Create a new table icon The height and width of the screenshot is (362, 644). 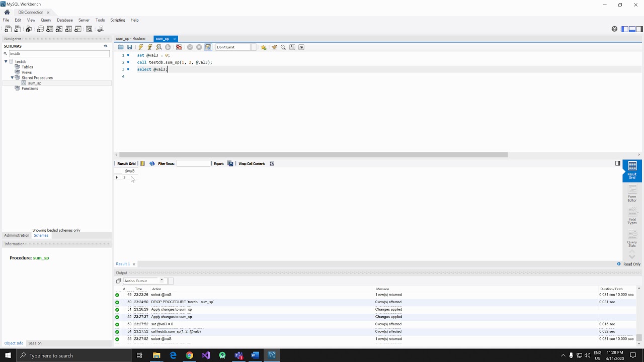click(50, 29)
